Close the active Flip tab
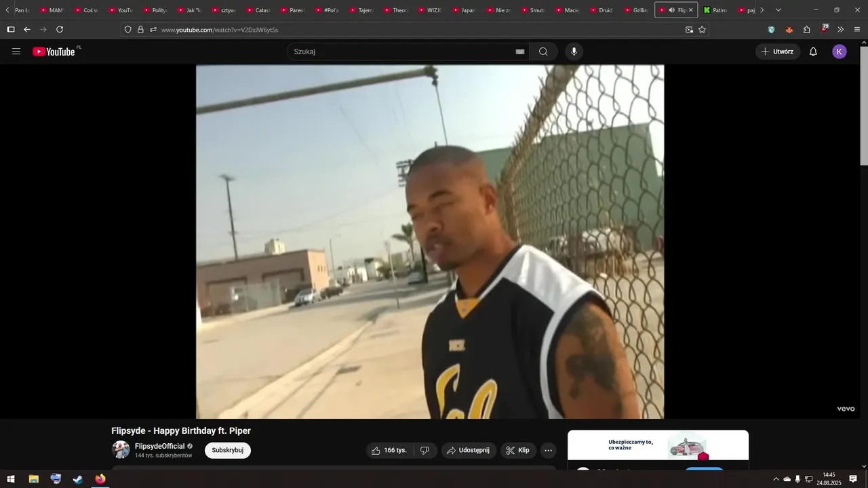Screen dimensions: 868x488 coord(690,10)
